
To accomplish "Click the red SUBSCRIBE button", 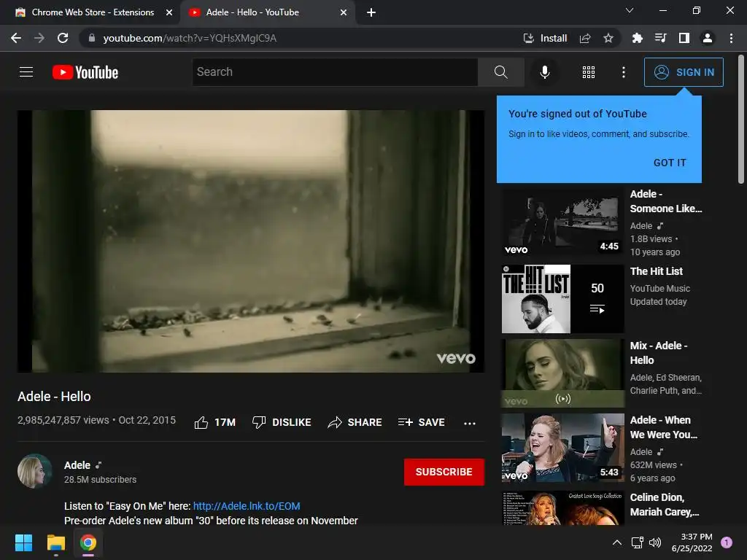I will (444, 472).
